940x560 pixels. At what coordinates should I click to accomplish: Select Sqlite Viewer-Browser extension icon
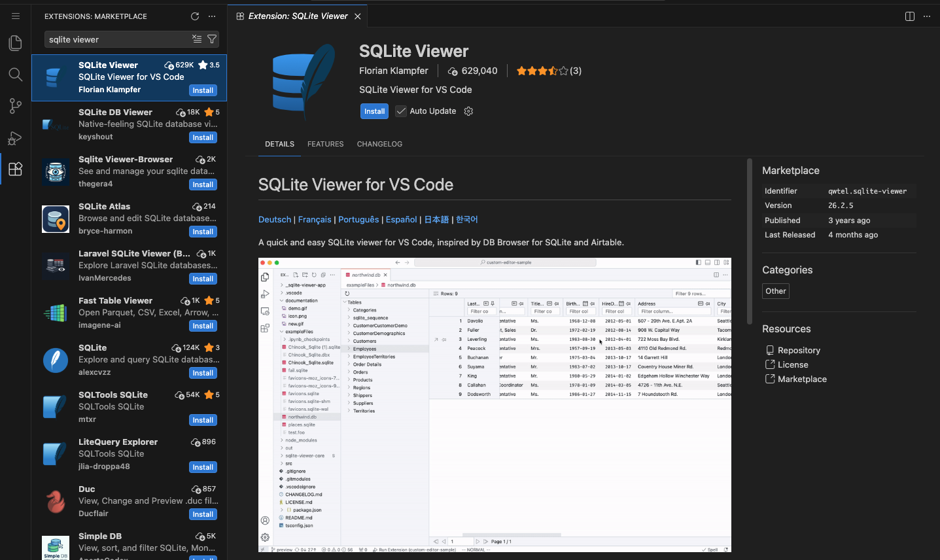pos(56,171)
